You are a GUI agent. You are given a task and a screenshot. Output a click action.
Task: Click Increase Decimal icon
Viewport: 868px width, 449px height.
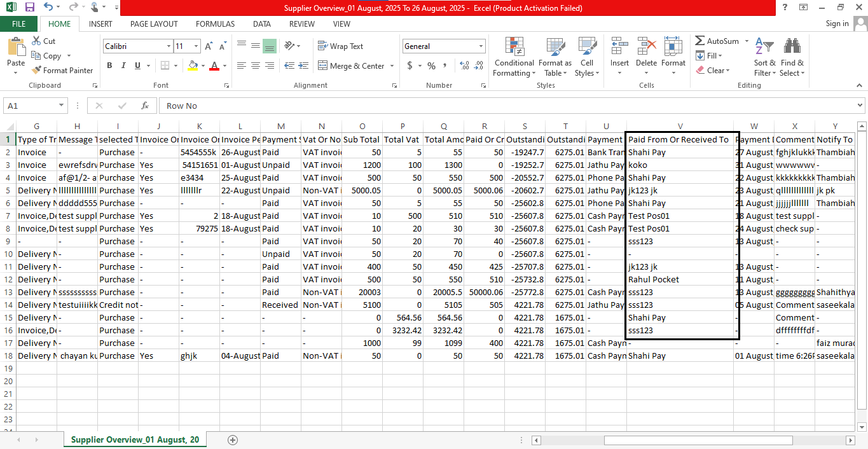[464, 66]
